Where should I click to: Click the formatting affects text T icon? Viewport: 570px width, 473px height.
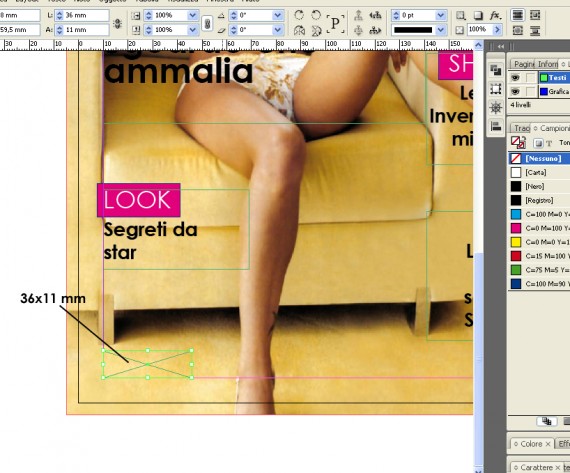(549, 143)
